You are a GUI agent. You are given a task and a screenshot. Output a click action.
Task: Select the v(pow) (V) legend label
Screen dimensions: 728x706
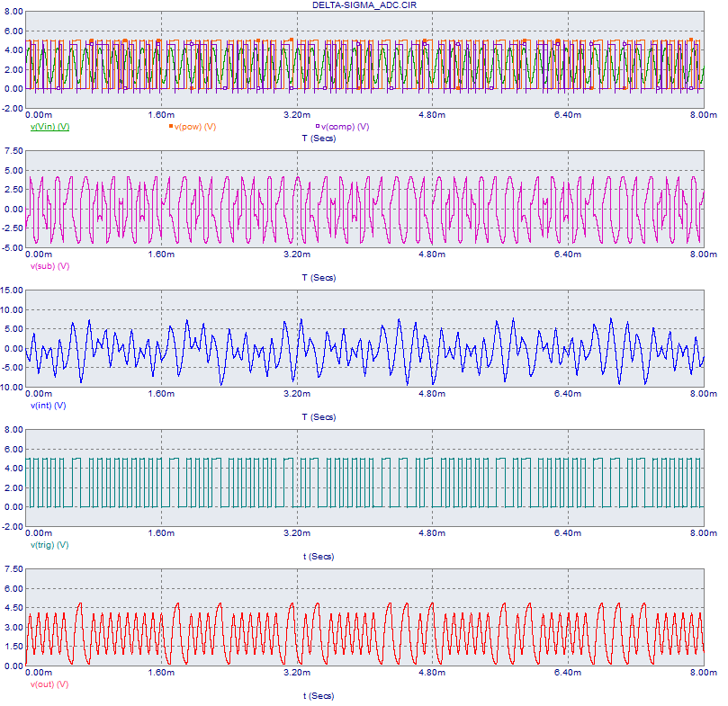coord(196,127)
